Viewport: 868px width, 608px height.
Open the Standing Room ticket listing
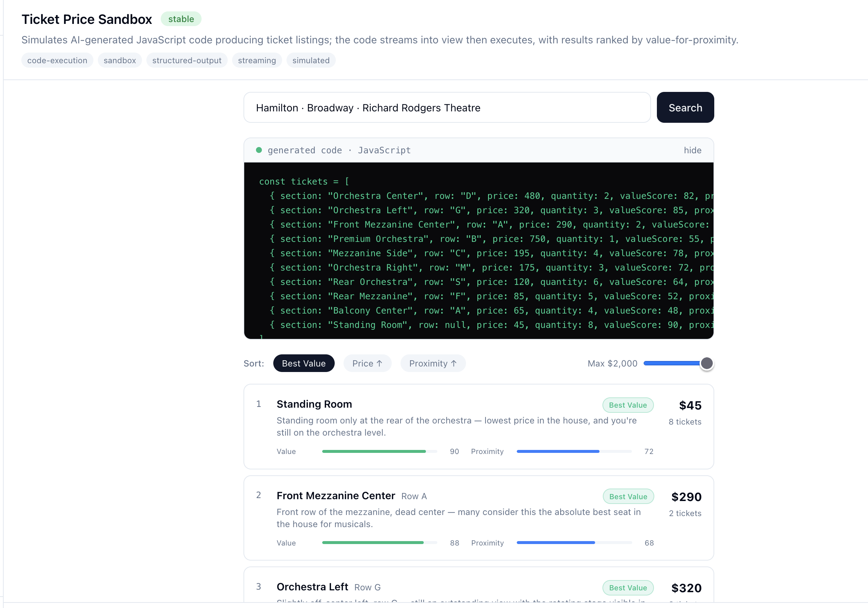pos(314,404)
